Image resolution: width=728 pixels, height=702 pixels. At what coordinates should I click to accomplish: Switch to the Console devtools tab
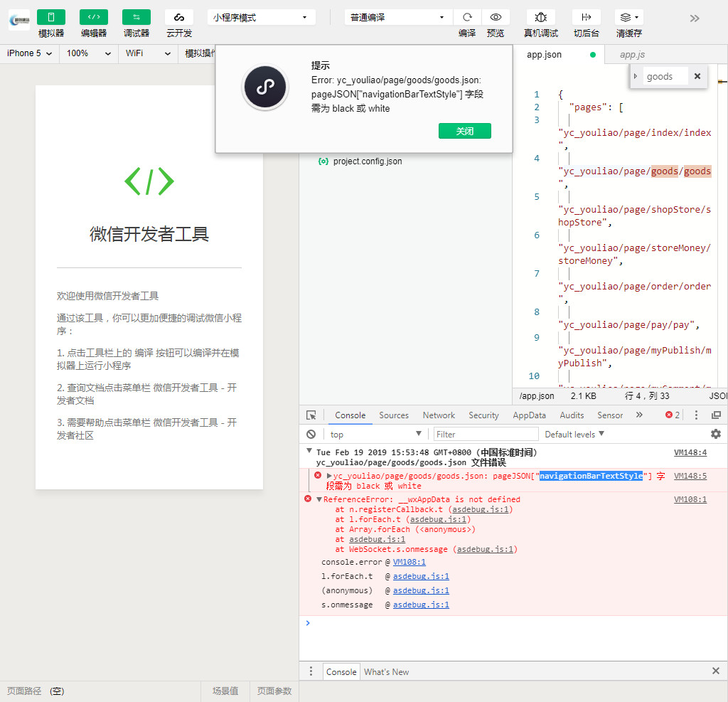click(x=350, y=415)
